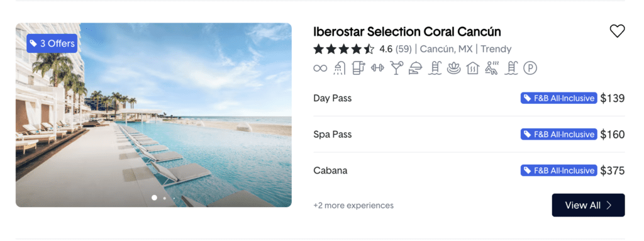Select the Day Pass option for $139
The width and height of the screenshot is (644, 241).
(x=469, y=98)
